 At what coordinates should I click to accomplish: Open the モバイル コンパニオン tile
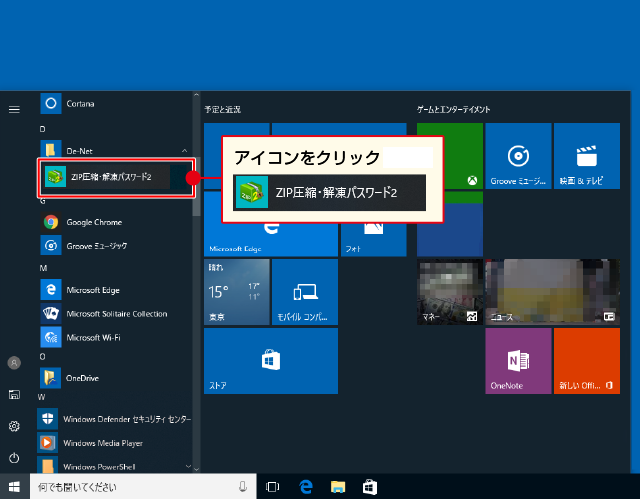(x=305, y=292)
